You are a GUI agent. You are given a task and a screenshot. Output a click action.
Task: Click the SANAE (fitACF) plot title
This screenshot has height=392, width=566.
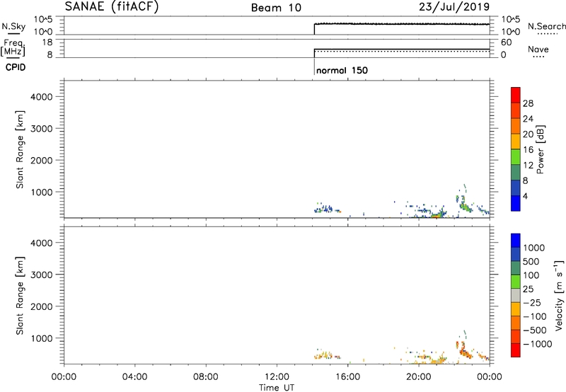pos(112,6)
